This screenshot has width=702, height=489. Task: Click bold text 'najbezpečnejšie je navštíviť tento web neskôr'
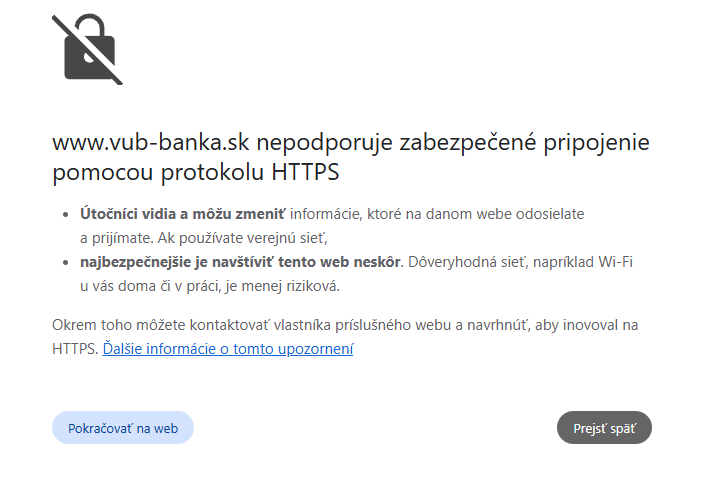tap(241, 262)
